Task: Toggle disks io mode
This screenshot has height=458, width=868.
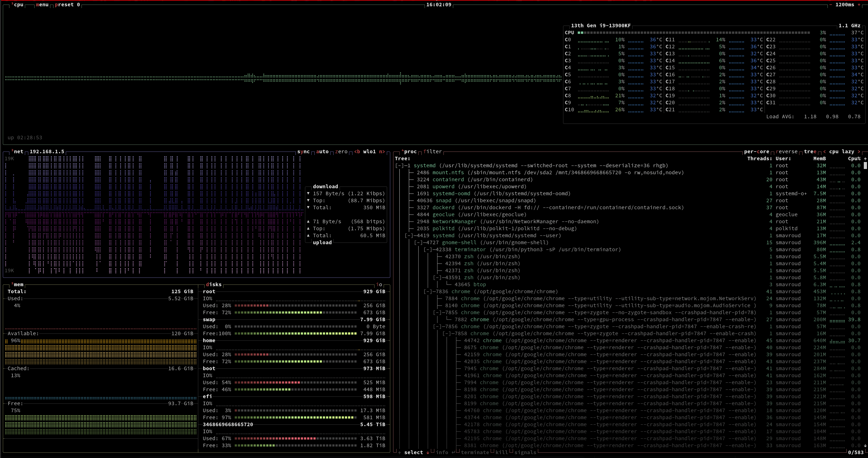Action: coord(379,284)
